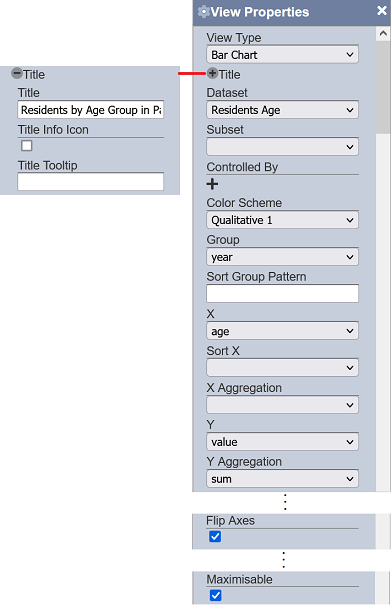This screenshot has width=391, height=605.
Task: Close the View Properties panel
Action: (382, 10)
